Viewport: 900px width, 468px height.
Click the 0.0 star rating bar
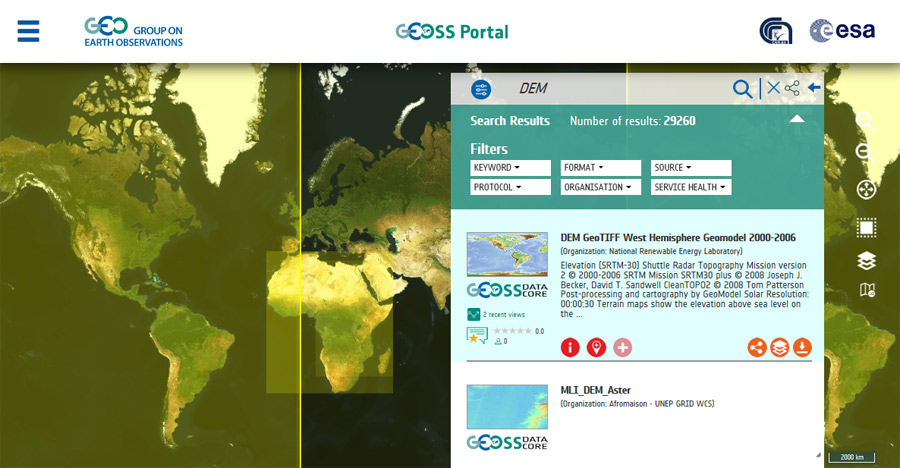(x=512, y=331)
